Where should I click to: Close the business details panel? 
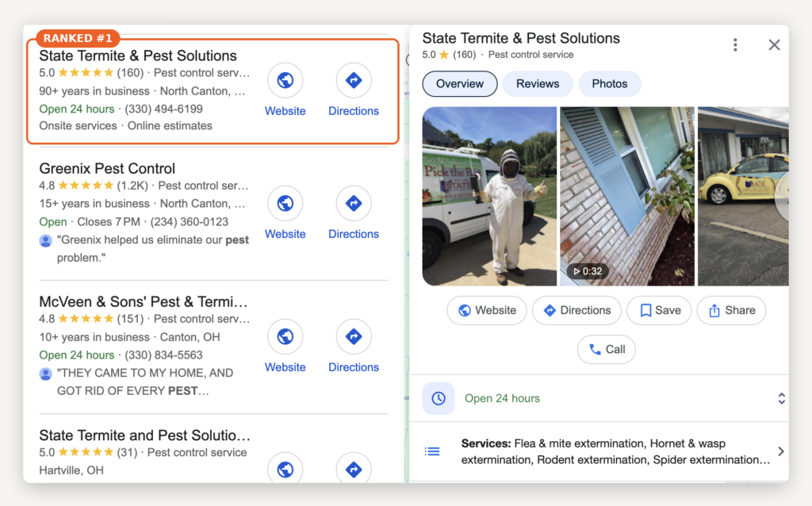pyautogui.click(x=774, y=45)
